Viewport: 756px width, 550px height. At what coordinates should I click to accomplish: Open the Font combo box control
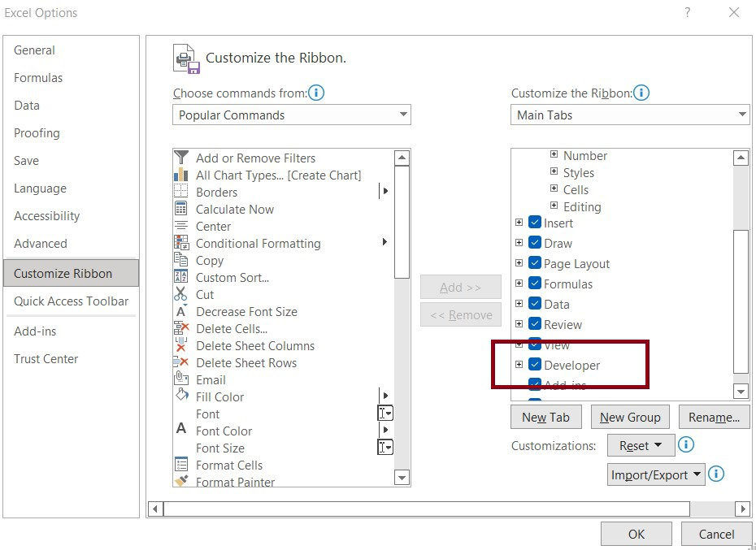[x=385, y=413]
